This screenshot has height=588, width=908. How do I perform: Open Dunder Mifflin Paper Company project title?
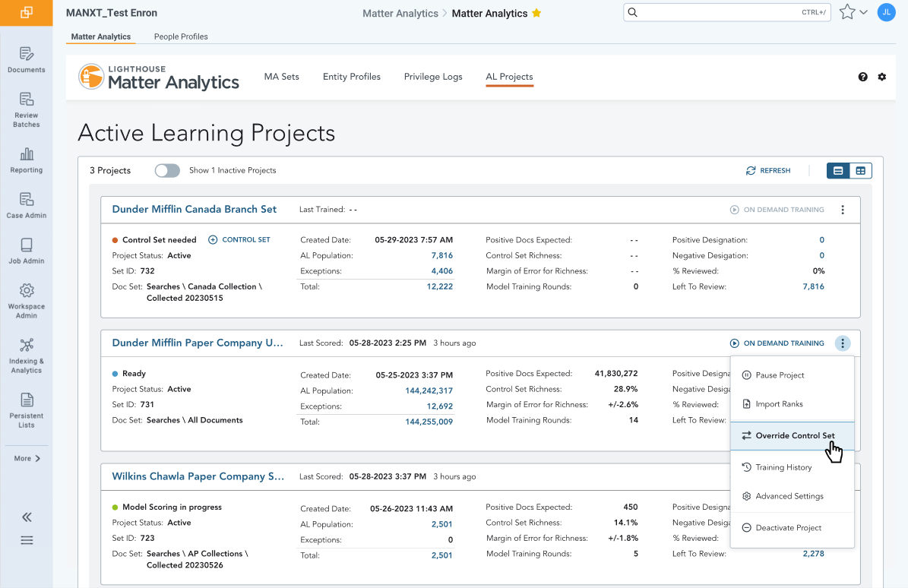[198, 343]
